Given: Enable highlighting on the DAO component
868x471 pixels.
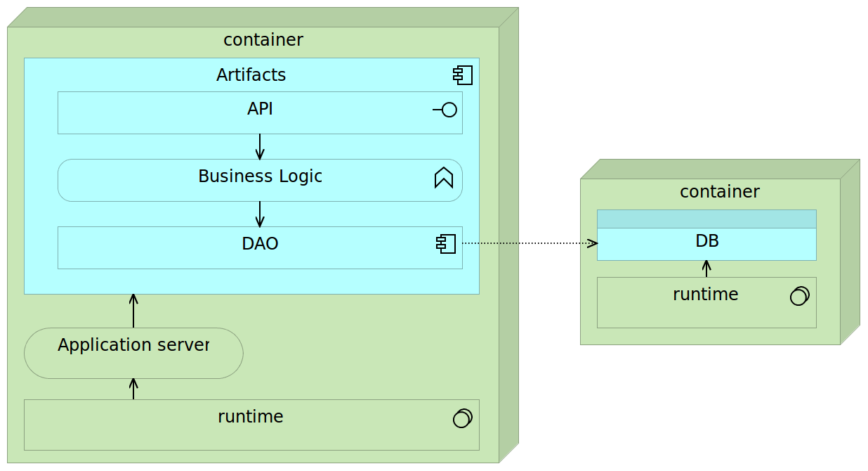Looking at the screenshot, I should (x=260, y=244).
